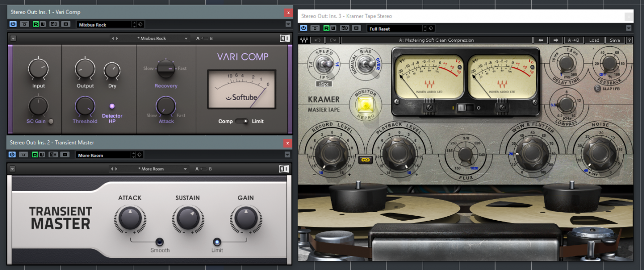Click Undo in Kramer Tape toolbar
644x270 pixels.
[x=317, y=40]
